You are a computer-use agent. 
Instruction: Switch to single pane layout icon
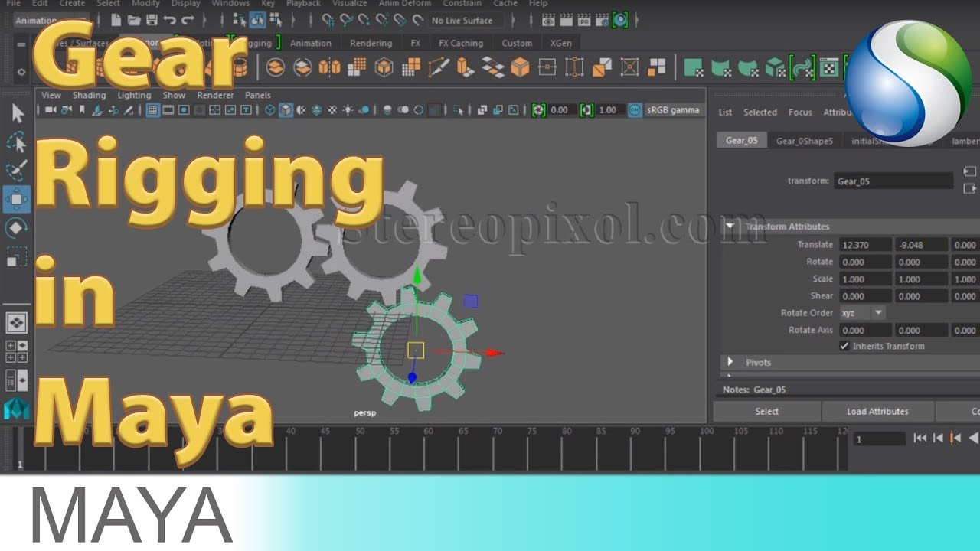[17, 322]
